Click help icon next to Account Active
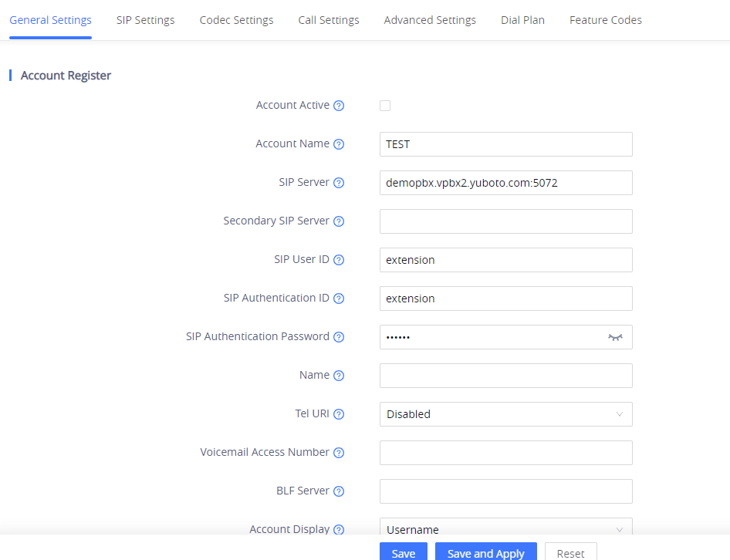 339,106
